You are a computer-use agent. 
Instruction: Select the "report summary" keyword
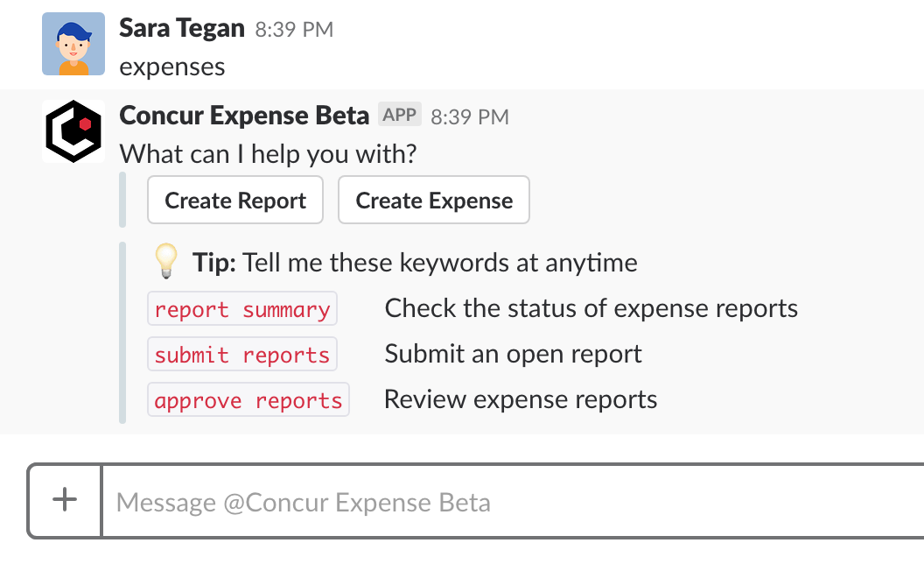tap(242, 309)
